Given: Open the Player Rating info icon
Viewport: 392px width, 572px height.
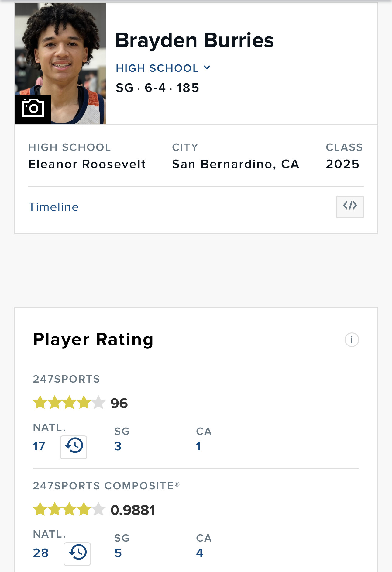Looking at the screenshot, I should coord(352,340).
